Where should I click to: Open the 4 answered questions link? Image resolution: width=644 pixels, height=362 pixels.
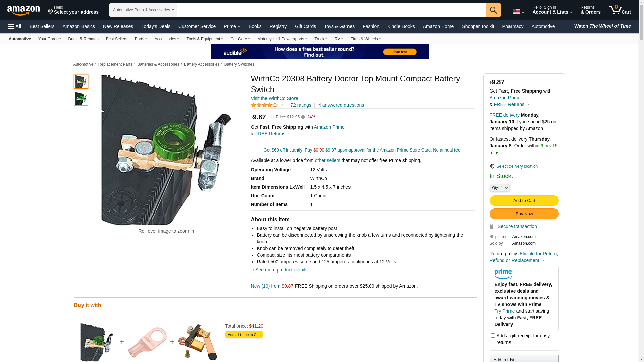point(341,105)
